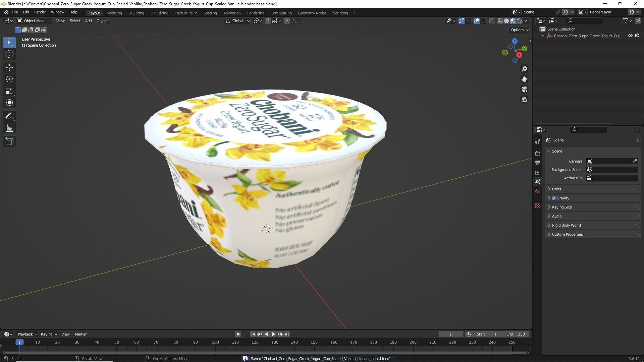The width and height of the screenshot is (644, 362).
Task: Switch to Material Preview shading
Action: 513,21
